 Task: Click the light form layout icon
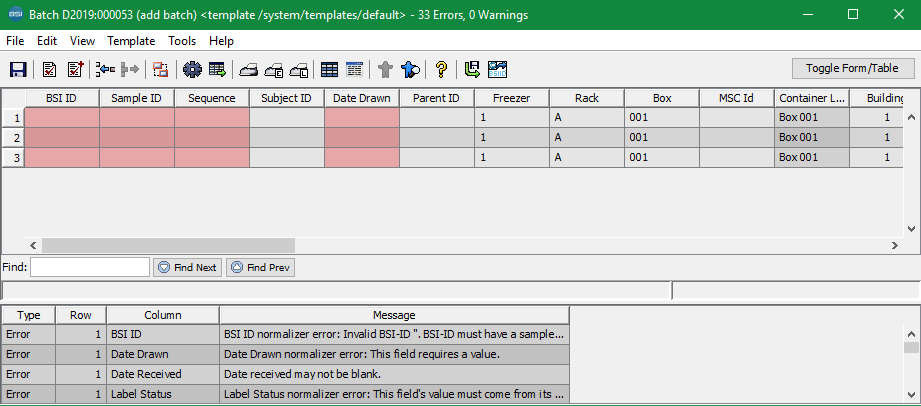355,69
